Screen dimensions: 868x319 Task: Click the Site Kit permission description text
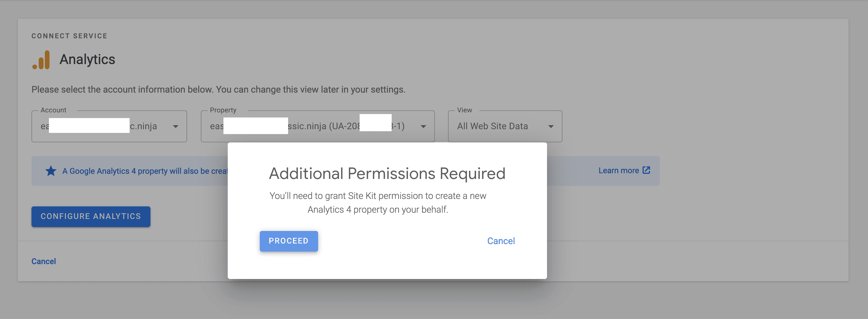click(378, 203)
